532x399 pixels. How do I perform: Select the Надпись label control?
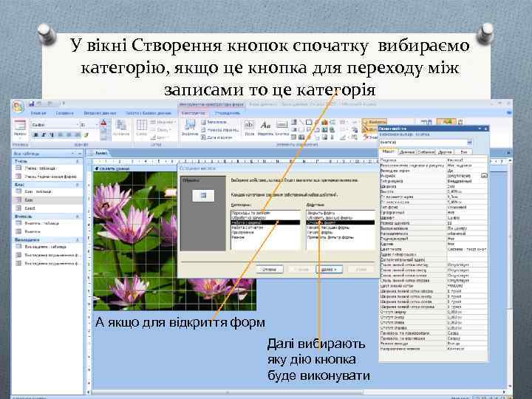click(x=265, y=128)
